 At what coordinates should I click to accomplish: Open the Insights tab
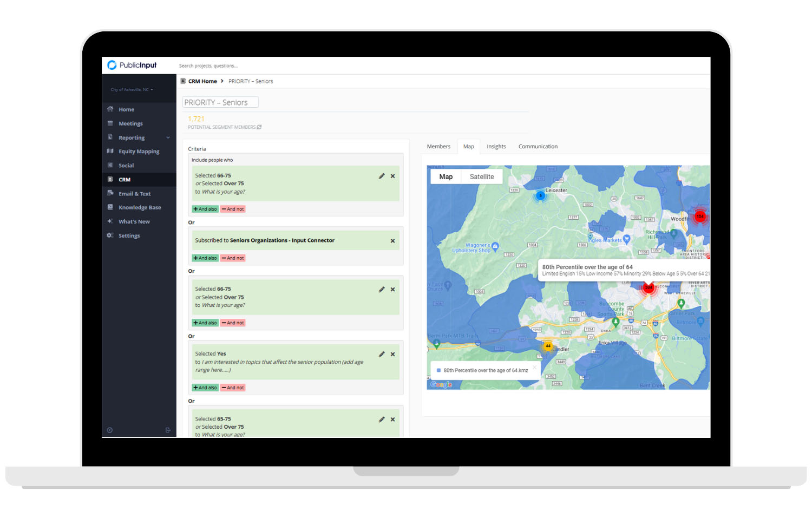pos(496,147)
